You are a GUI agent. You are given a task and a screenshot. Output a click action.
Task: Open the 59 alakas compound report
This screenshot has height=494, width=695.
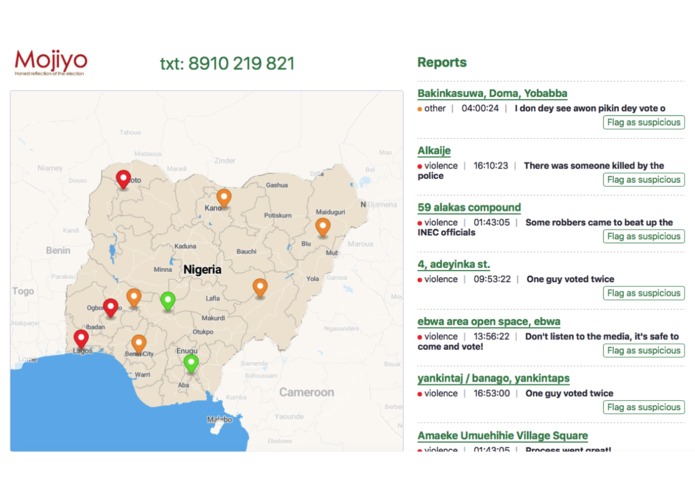tap(469, 207)
